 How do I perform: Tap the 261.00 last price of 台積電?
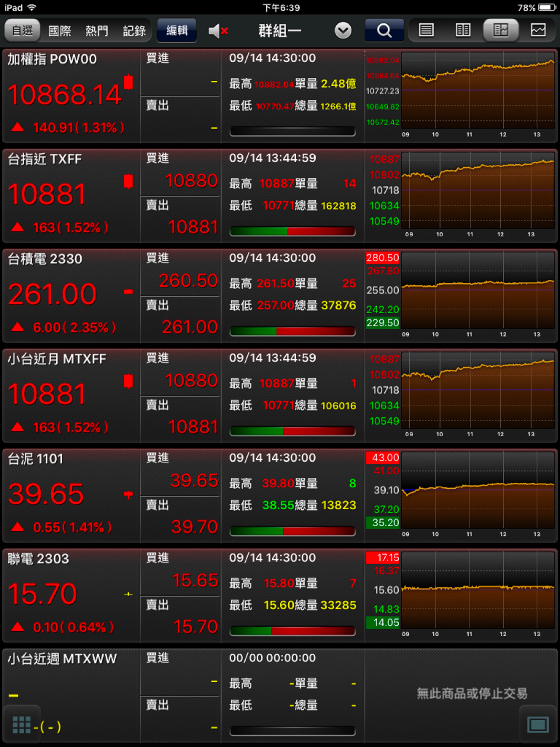click(x=52, y=294)
